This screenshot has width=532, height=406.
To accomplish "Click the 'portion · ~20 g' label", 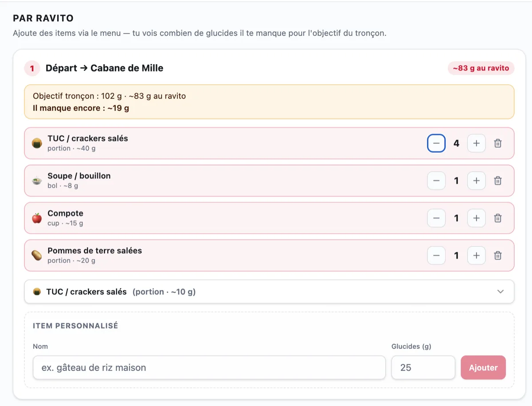I will (71, 260).
